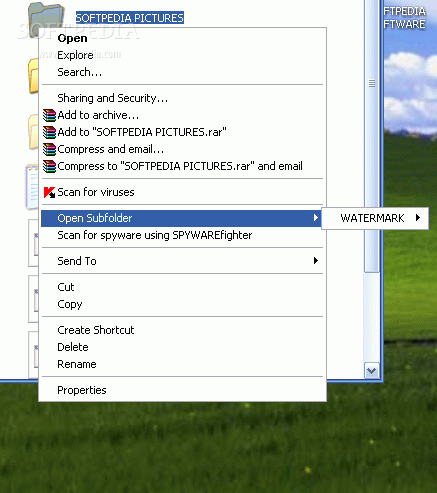This screenshot has height=493, width=437.
Task: Choose Explore in the context menu
Action: (x=182, y=55)
